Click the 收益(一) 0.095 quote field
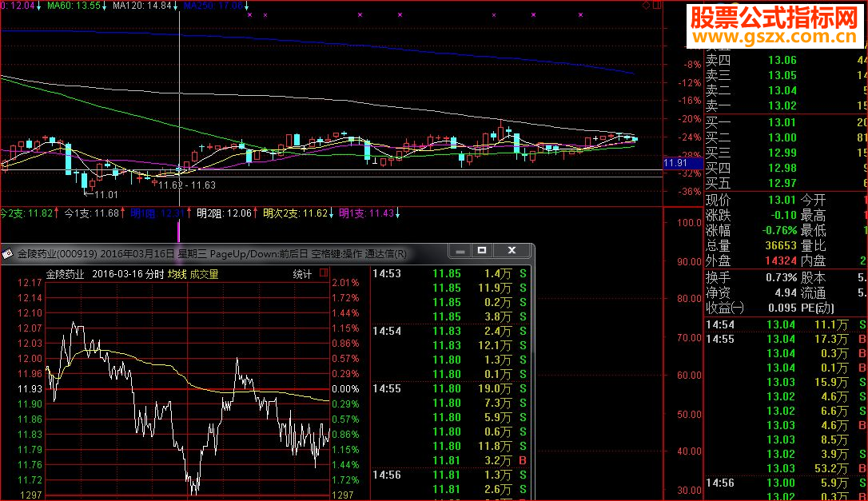The width and height of the screenshot is (868, 501). pyautogui.click(x=751, y=308)
